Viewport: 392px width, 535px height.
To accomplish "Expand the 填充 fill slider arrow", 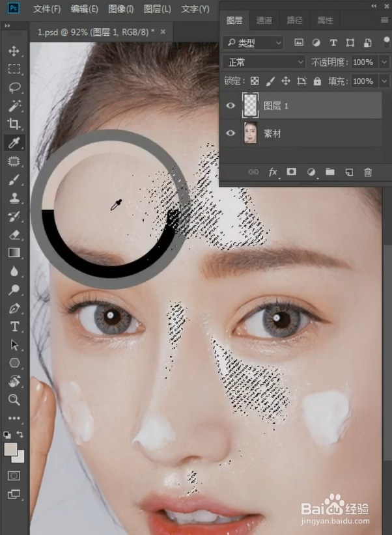I will click(x=384, y=81).
